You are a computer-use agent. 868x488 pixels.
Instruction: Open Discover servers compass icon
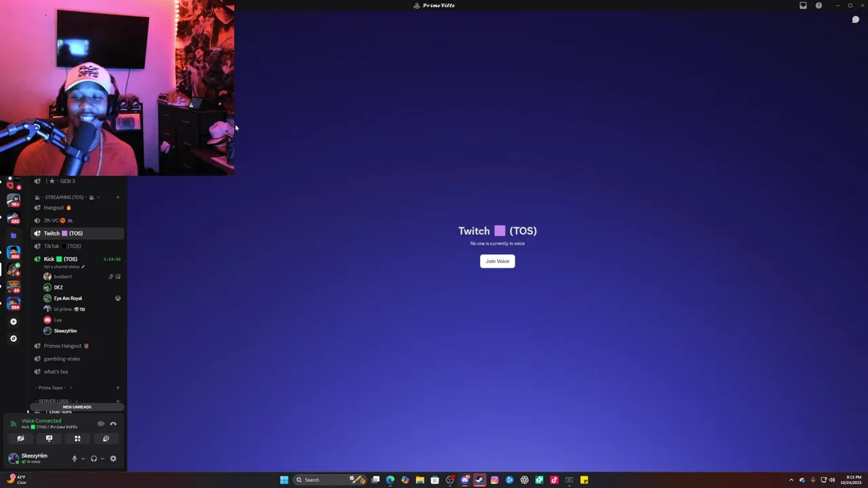[x=13, y=338]
